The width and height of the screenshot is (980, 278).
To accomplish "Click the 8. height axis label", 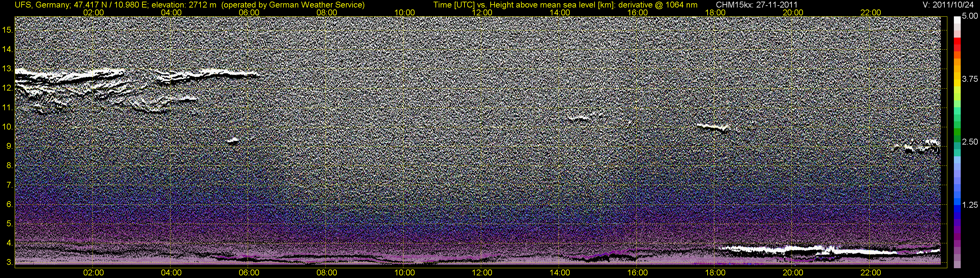I will (x=9, y=166).
